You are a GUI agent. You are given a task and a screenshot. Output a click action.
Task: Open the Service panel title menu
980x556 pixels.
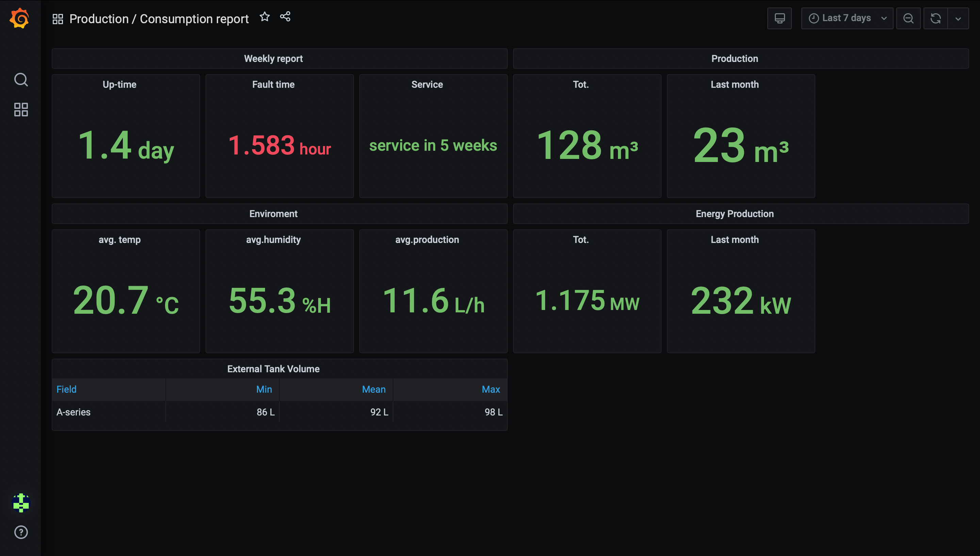427,84
